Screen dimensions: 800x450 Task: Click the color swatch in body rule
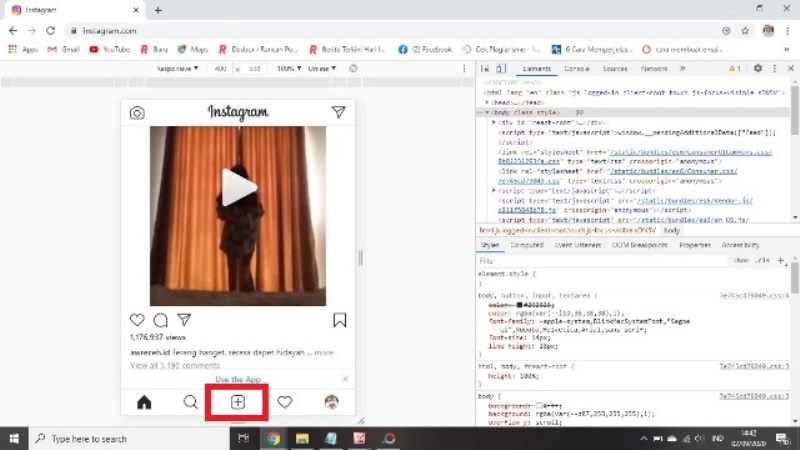(519, 305)
